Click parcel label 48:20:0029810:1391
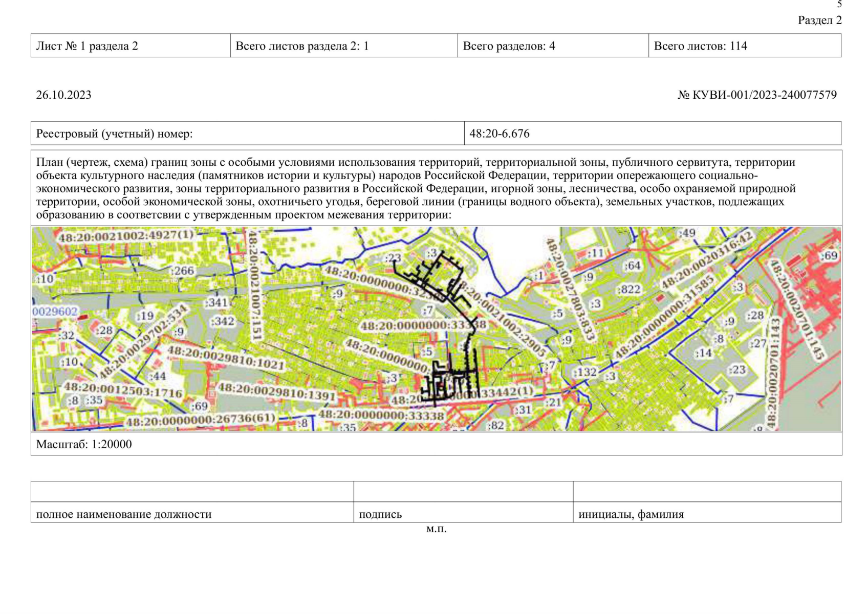 point(277,392)
